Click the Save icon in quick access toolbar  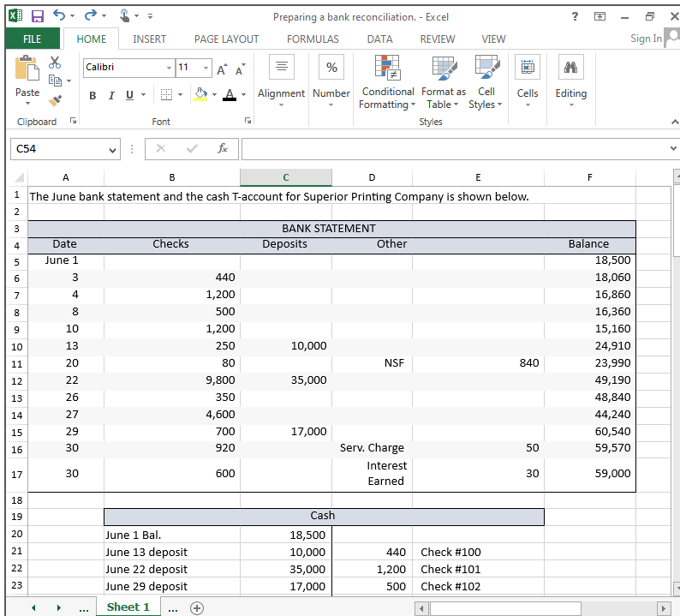coord(38,16)
